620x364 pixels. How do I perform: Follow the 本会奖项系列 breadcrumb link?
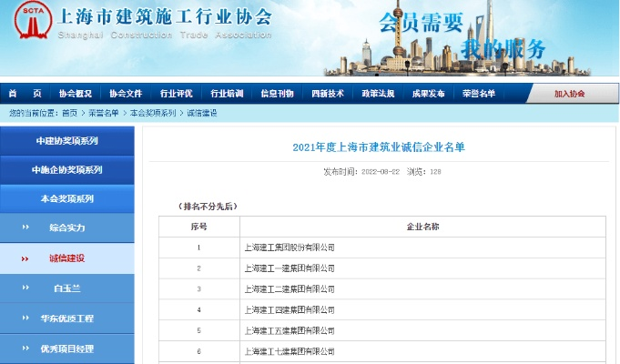[x=153, y=113]
